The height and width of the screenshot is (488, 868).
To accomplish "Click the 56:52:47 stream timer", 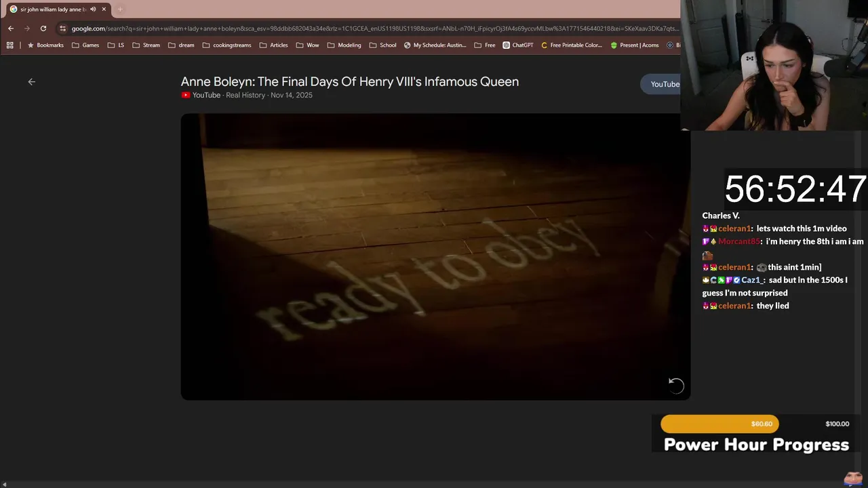I will [x=795, y=189].
